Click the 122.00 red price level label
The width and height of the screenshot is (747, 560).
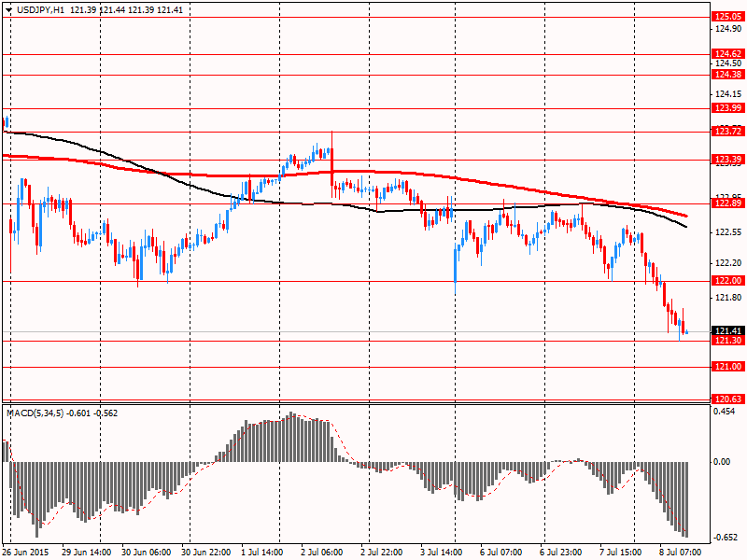(x=728, y=281)
